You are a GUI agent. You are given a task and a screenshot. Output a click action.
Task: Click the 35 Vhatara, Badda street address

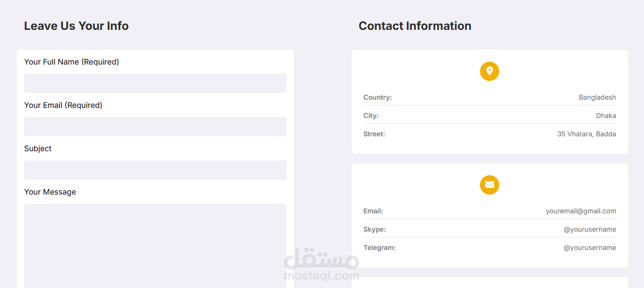587,134
